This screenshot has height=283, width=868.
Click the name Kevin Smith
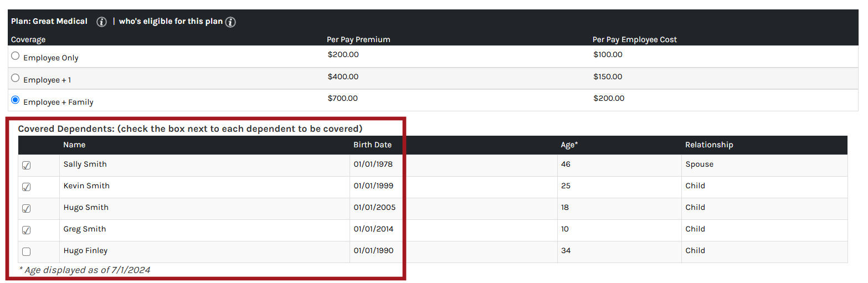pos(86,186)
